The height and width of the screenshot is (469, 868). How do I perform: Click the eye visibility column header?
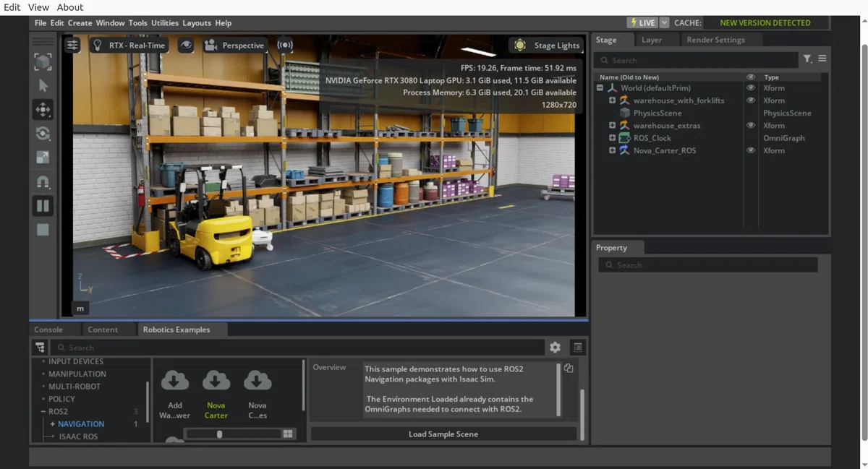(x=751, y=77)
